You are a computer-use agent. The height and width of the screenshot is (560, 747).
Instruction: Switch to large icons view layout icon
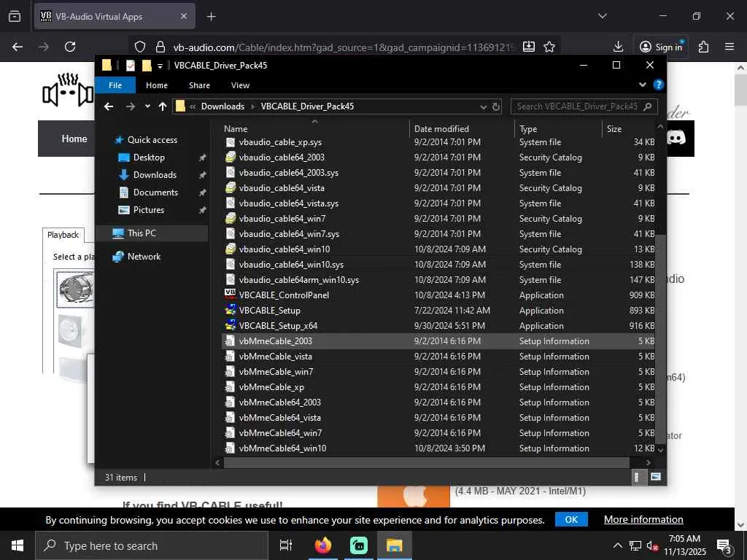[656, 477]
